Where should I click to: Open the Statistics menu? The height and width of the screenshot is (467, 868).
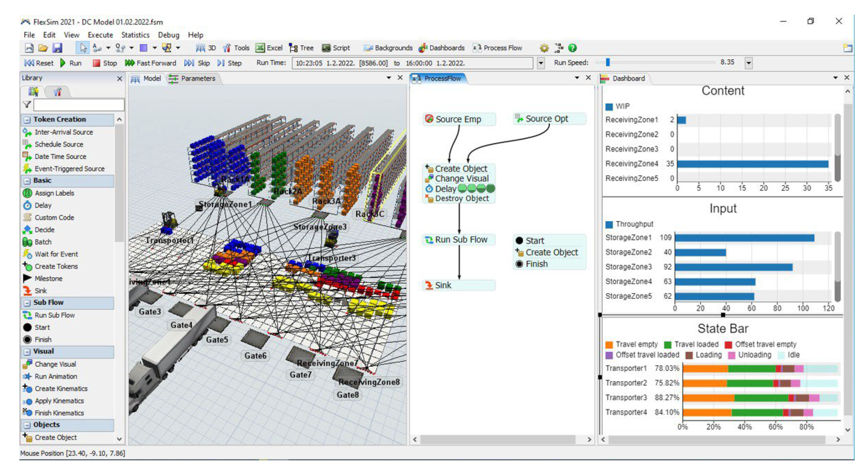(x=135, y=35)
